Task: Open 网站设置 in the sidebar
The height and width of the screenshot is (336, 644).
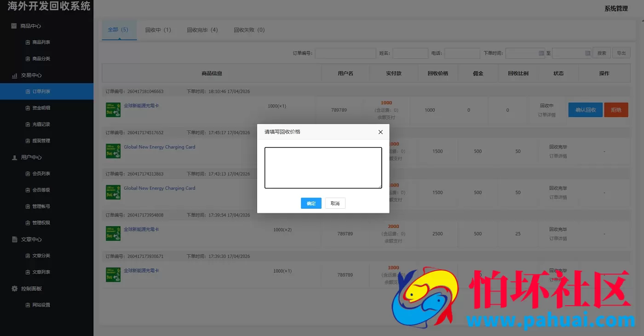Action: coord(41,305)
